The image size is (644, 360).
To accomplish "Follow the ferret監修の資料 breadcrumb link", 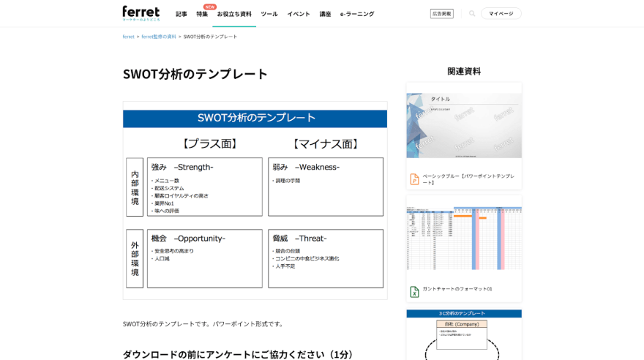I will click(159, 37).
